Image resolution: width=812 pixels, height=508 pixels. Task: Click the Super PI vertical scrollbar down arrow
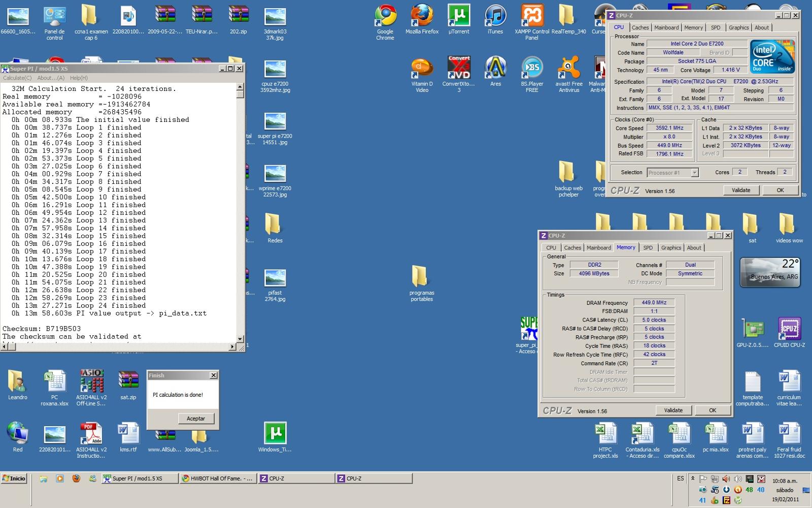tap(240, 339)
